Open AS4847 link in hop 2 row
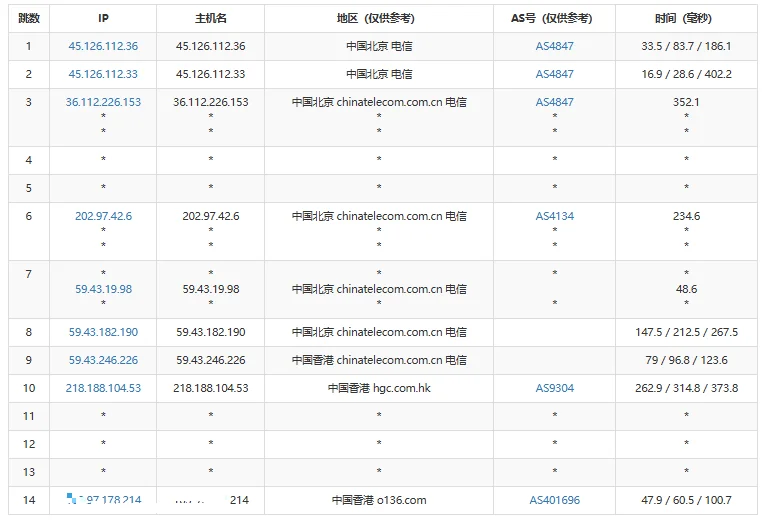The image size is (762, 520). pyautogui.click(x=554, y=74)
